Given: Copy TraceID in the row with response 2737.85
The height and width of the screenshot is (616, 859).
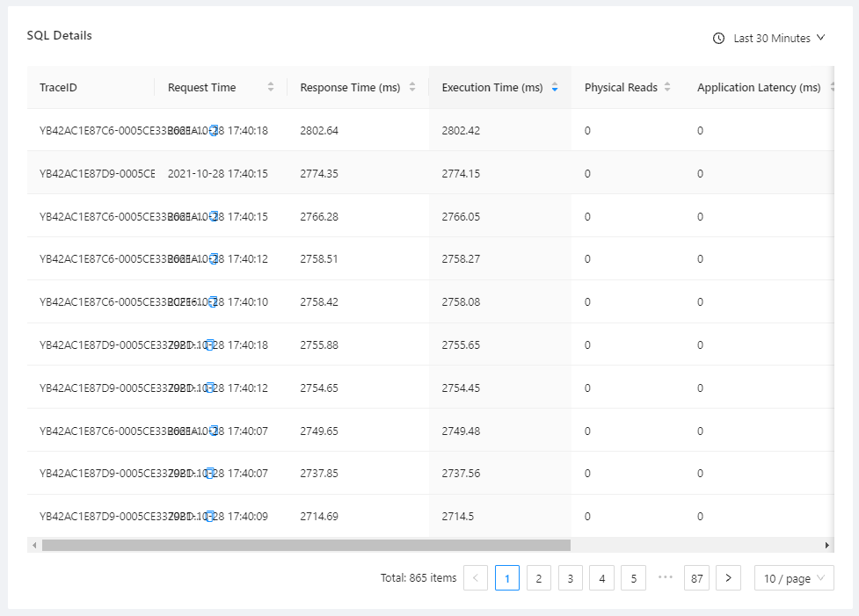Looking at the screenshot, I should coord(209,473).
